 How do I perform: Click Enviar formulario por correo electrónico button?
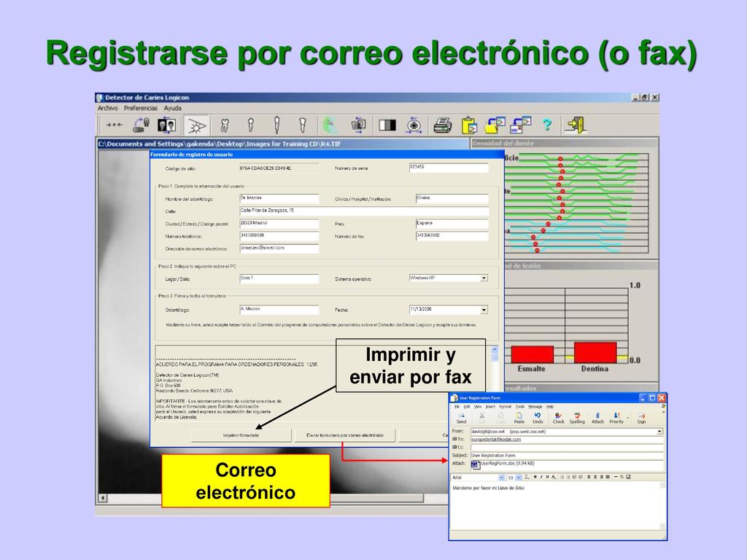[345, 435]
